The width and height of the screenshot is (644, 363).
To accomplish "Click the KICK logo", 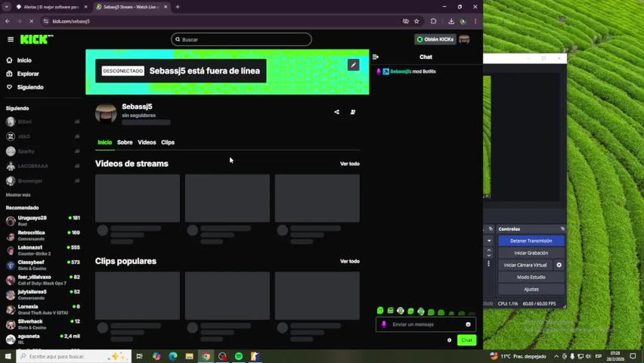I will tap(36, 39).
